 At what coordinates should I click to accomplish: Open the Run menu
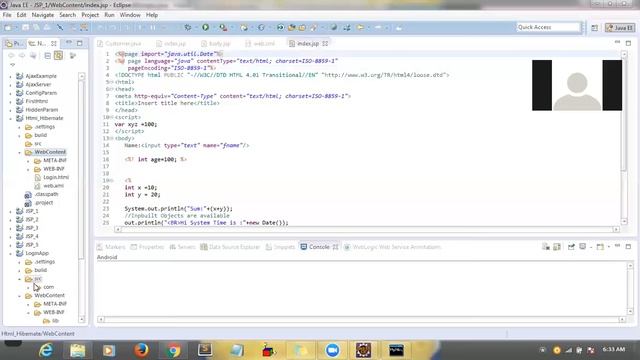point(109,15)
